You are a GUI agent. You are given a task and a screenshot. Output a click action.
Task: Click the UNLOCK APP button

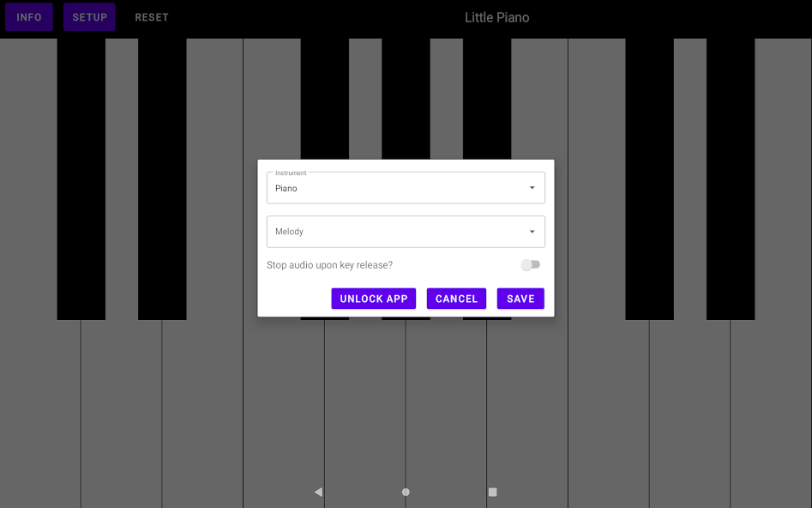pyautogui.click(x=373, y=298)
